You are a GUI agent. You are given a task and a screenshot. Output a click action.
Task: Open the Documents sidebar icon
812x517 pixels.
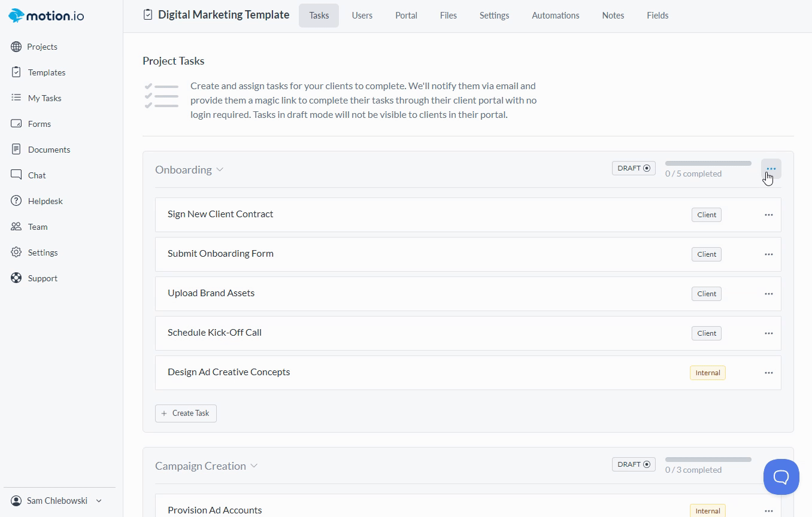16,150
